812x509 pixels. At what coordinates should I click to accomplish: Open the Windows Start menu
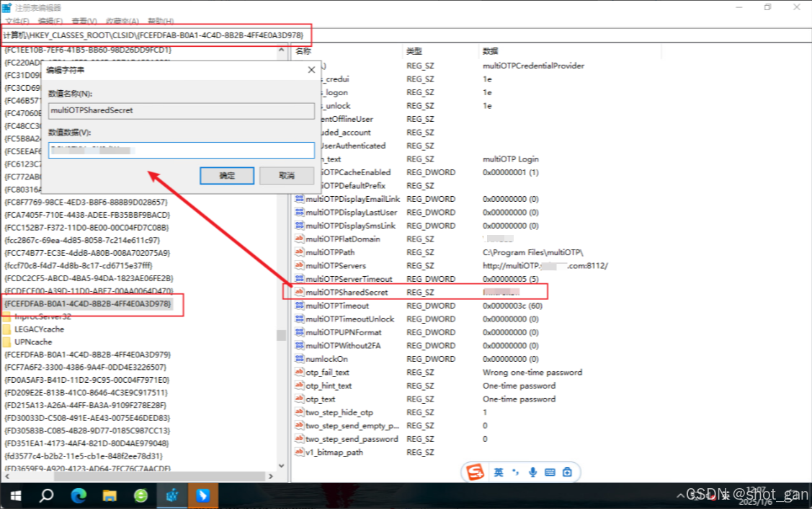click(x=16, y=496)
